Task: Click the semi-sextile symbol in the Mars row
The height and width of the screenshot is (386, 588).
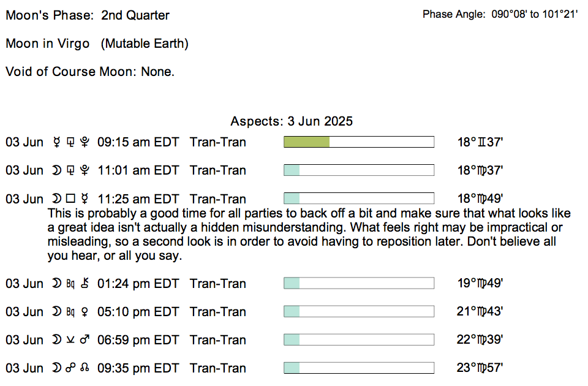Action: click(x=70, y=340)
